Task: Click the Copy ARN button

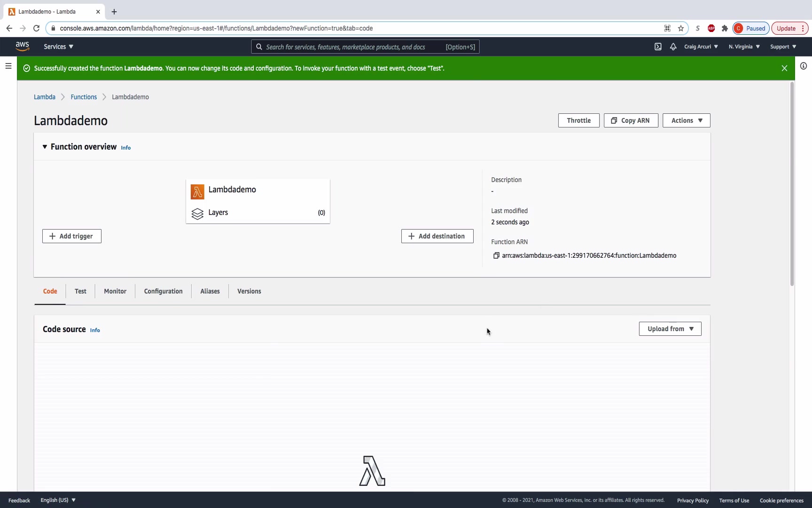Action: 631,120
